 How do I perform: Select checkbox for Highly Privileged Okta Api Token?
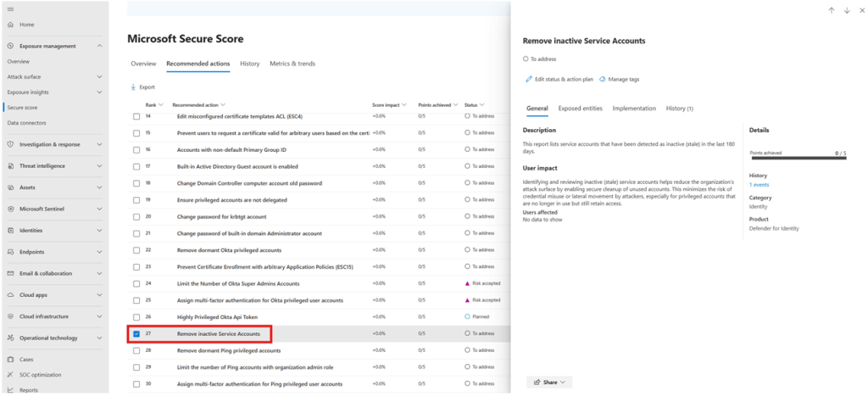click(x=136, y=316)
